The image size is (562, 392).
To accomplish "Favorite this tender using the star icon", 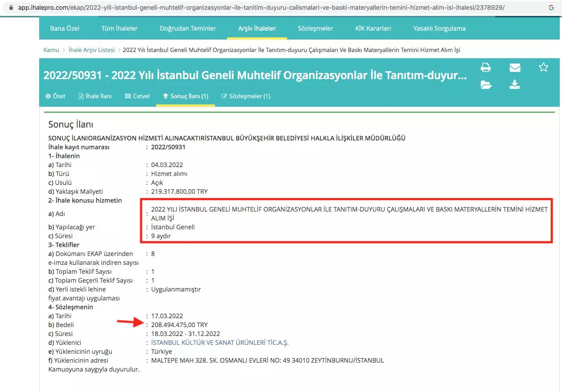I will click(543, 67).
